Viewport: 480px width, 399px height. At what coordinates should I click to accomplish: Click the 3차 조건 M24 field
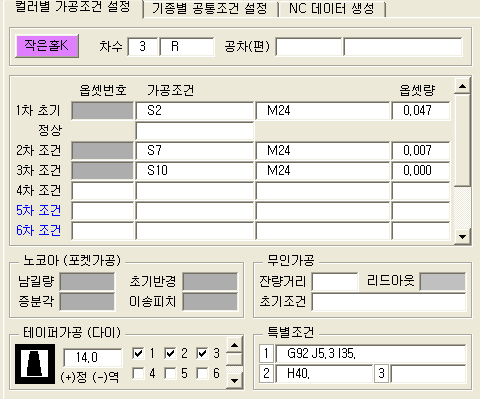click(323, 171)
